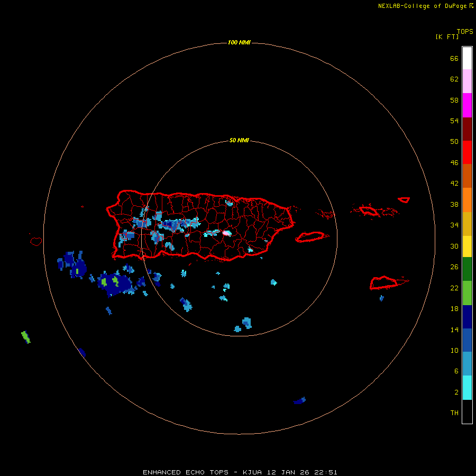Image resolution: width=476 pixels, height=476 pixels.
Task: Click the legend value "62"
Action: click(454, 79)
